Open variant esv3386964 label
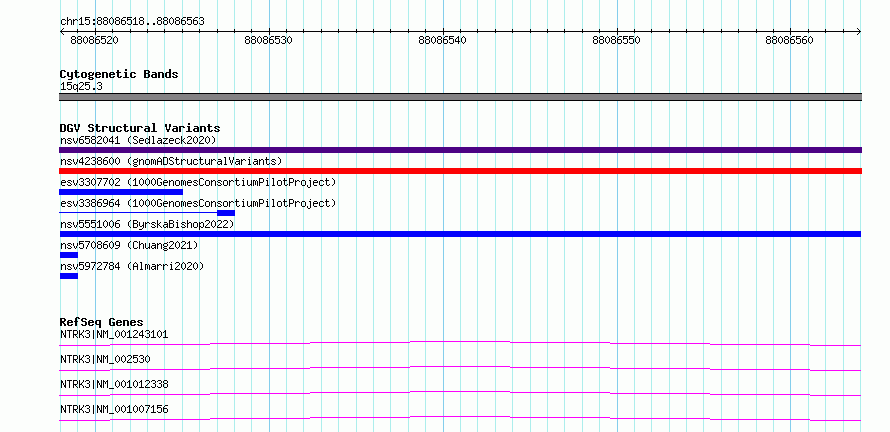890x432 pixels. click(198, 203)
